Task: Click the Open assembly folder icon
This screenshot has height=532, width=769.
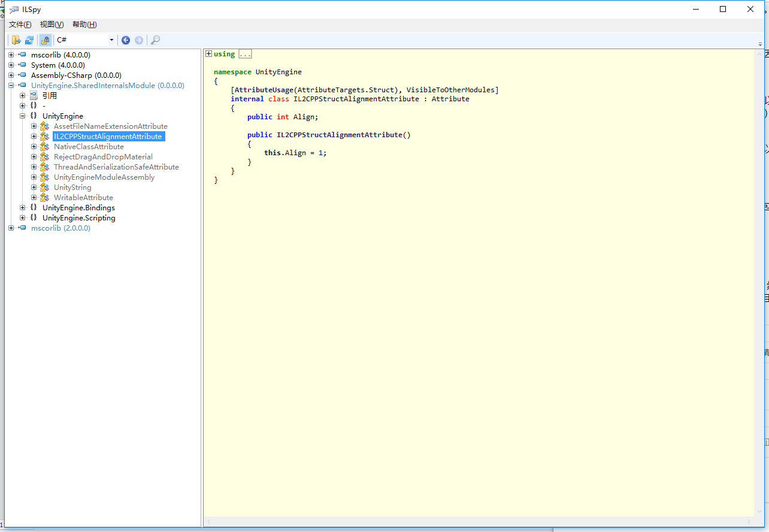Action: [16, 40]
